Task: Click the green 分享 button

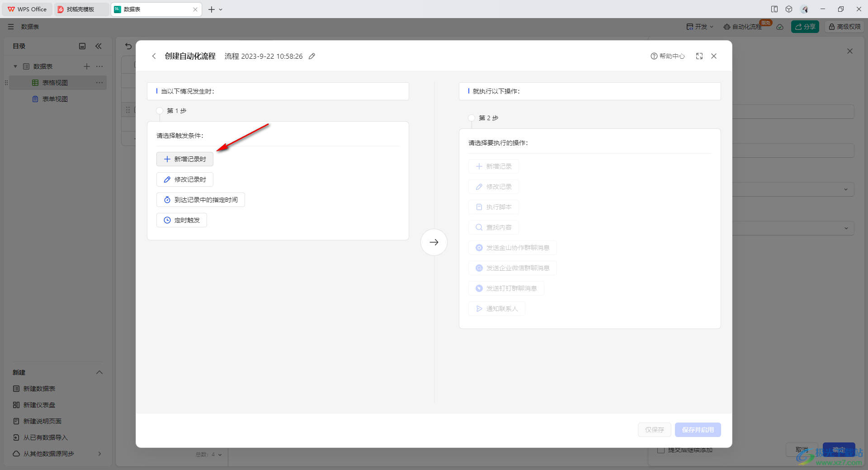Action: (x=805, y=27)
